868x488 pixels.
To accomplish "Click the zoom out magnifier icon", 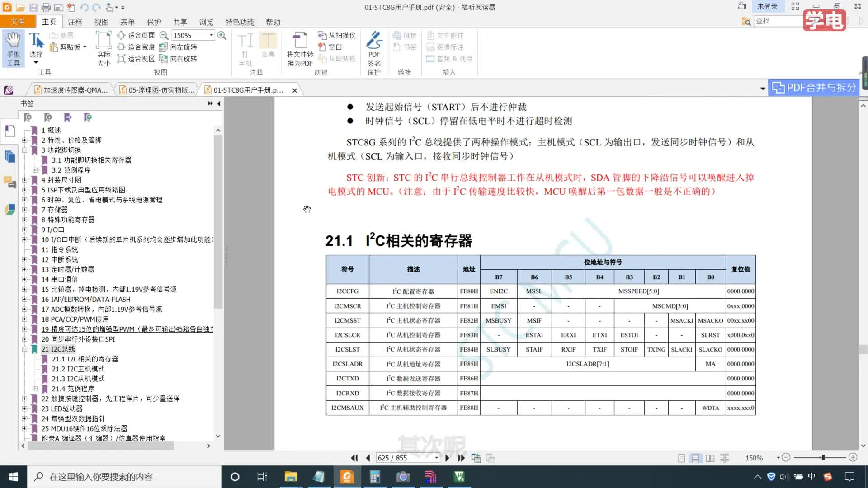I will pyautogui.click(x=164, y=35).
